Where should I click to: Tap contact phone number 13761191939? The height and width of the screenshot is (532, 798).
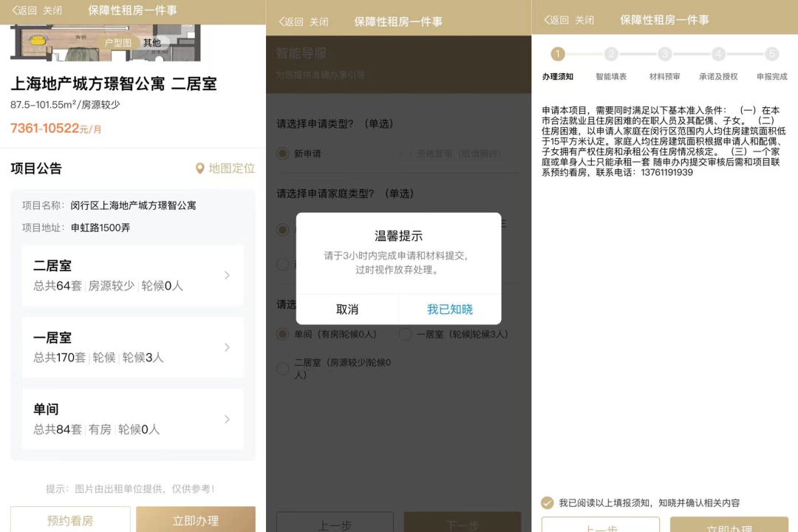[666, 173]
